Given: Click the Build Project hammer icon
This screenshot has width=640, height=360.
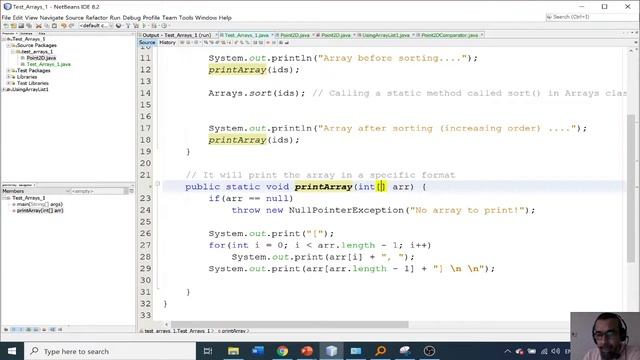Looking at the screenshot, I should pos(128,26).
